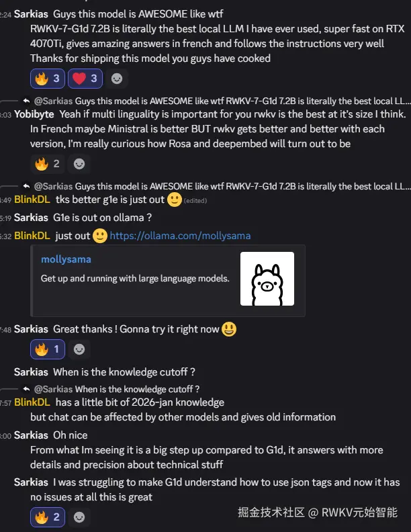Open the ollama.com/mollysama link
Image resolution: width=411 pixels, height=532 pixels.
(180, 236)
